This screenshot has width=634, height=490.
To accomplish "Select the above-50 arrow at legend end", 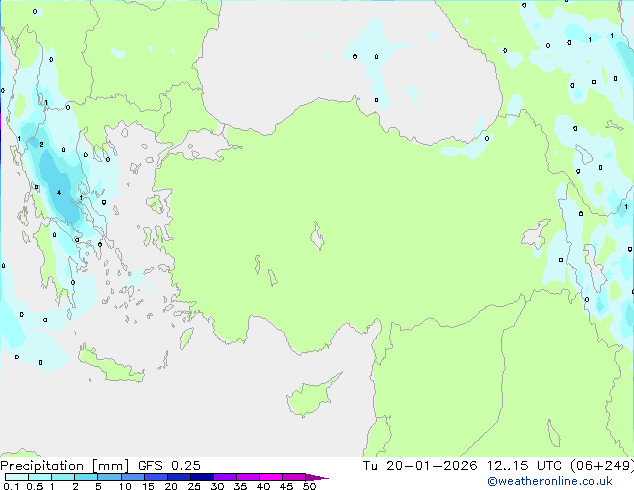I will pos(317,477).
